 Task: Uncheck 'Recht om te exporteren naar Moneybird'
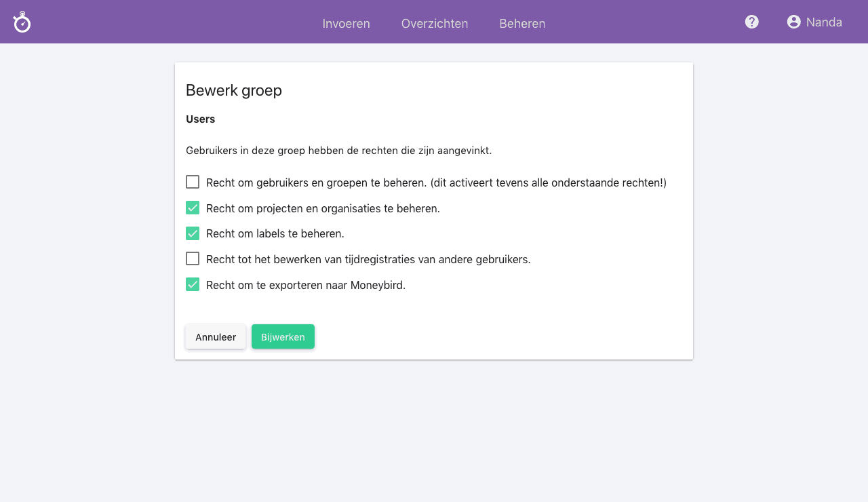pos(193,284)
